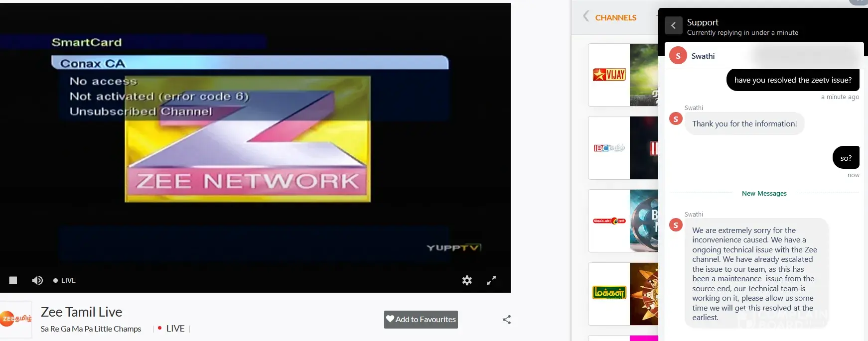Click the LIVE indicator in player controls

[65, 280]
